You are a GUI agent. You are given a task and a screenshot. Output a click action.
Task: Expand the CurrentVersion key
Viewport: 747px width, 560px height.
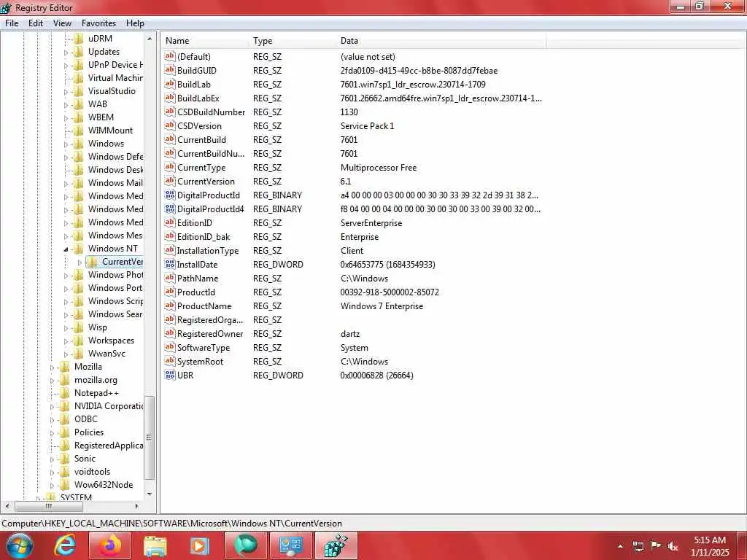click(x=80, y=262)
